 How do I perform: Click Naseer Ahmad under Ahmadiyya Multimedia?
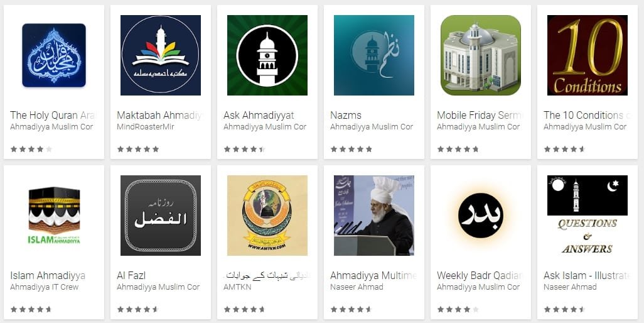pyautogui.click(x=357, y=287)
